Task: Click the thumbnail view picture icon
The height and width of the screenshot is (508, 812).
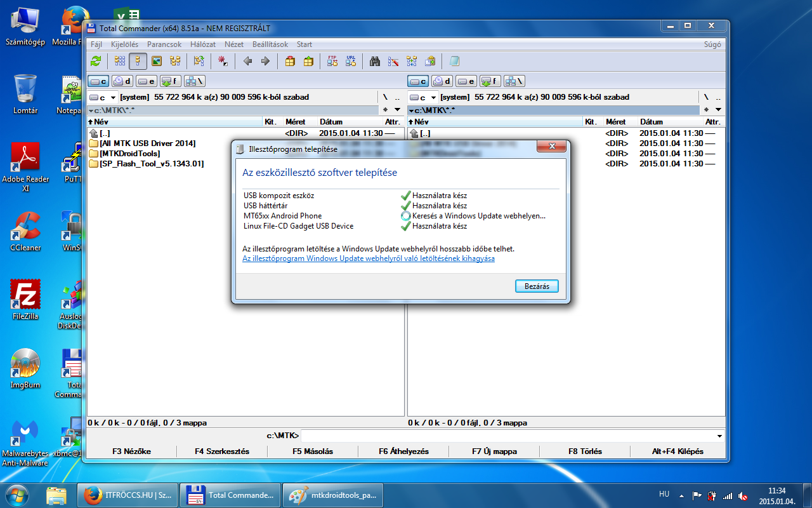Action: pos(156,61)
